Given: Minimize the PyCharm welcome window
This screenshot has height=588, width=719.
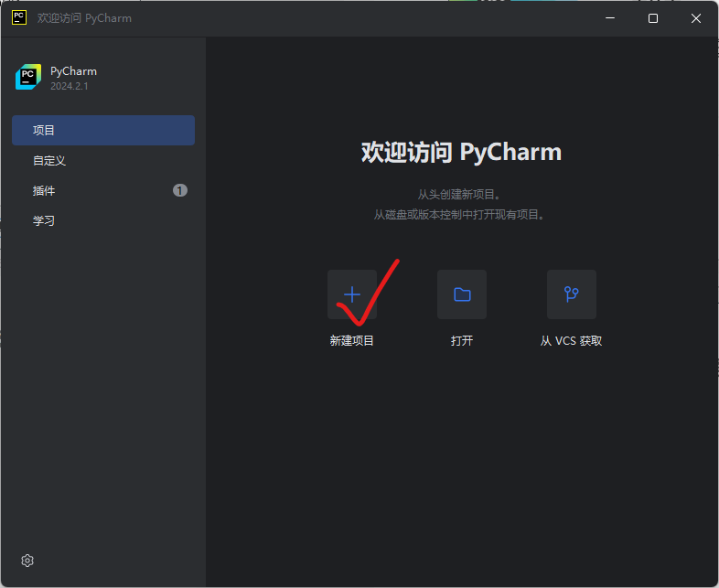Looking at the screenshot, I should [x=610, y=18].
